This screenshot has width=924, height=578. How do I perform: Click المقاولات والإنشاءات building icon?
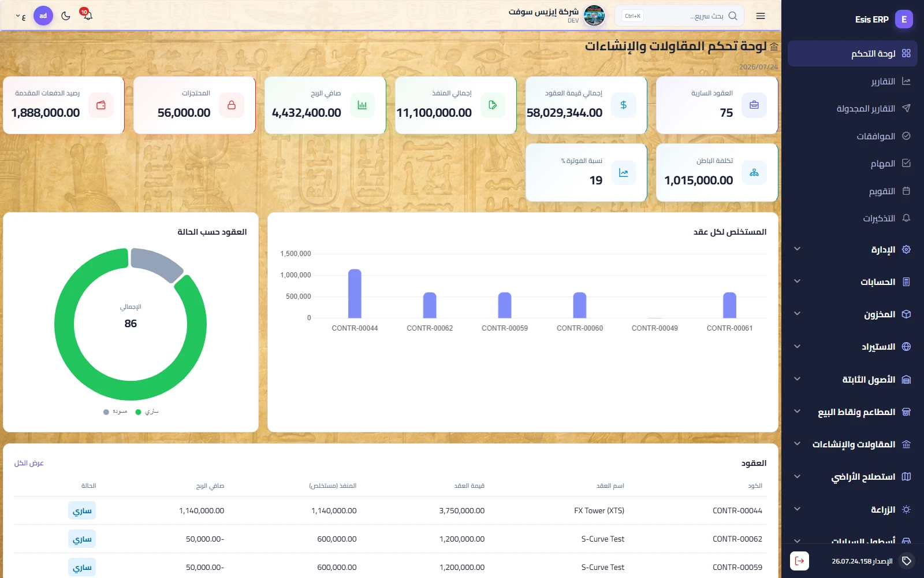[x=906, y=444]
